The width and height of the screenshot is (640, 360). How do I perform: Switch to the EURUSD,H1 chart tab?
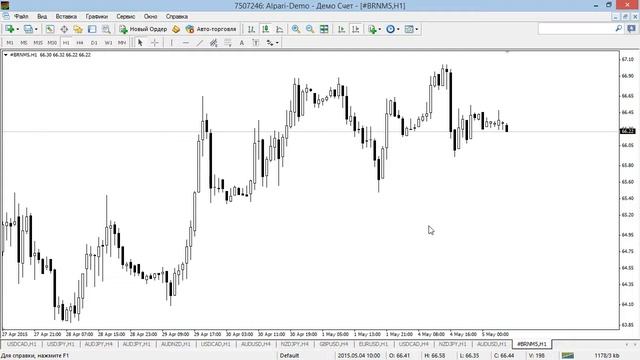coord(373,344)
